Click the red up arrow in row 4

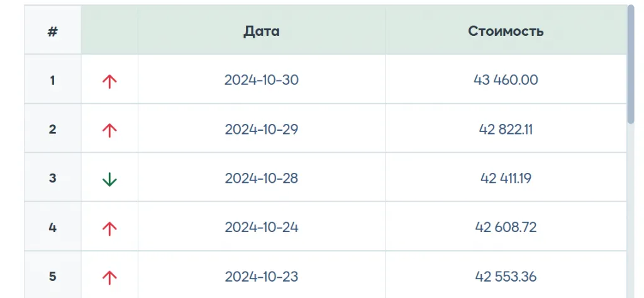click(x=109, y=228)
